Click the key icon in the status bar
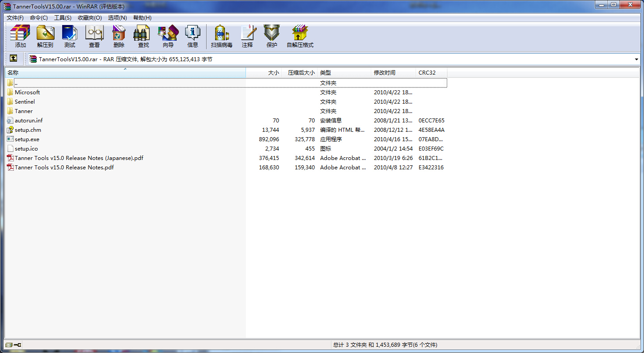Image resolution: width=644 pixels, height=353 pixels. (16, 345)
